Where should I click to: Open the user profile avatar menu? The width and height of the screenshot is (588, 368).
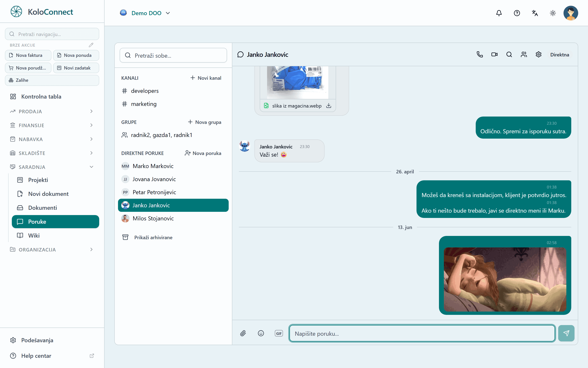[x=570, y=13]
